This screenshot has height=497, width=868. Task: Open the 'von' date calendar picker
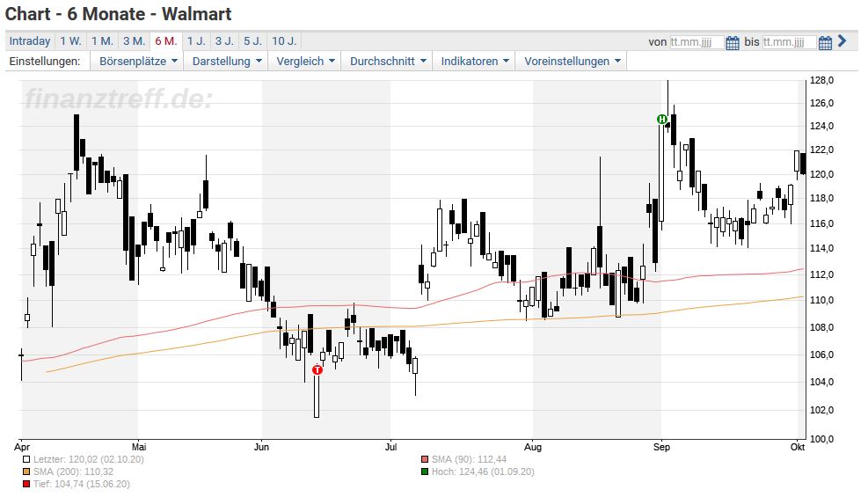point(732,42)
